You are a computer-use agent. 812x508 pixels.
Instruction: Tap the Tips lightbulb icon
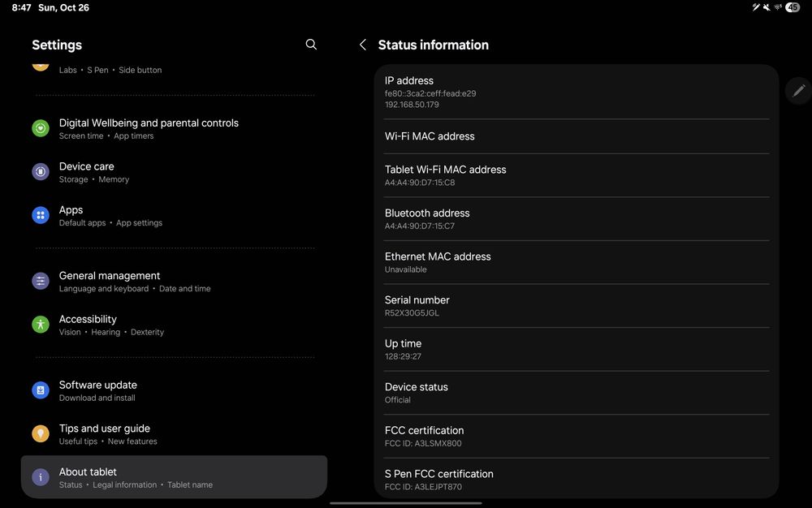tap(41, 434)
